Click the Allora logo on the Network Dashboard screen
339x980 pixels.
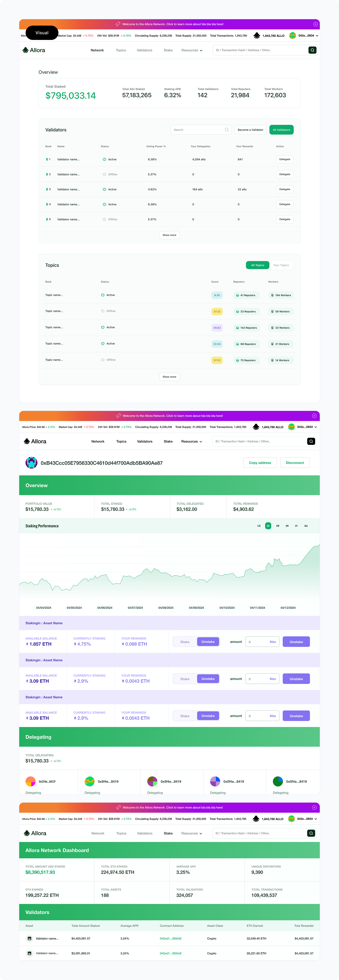[x=35, y=833]
